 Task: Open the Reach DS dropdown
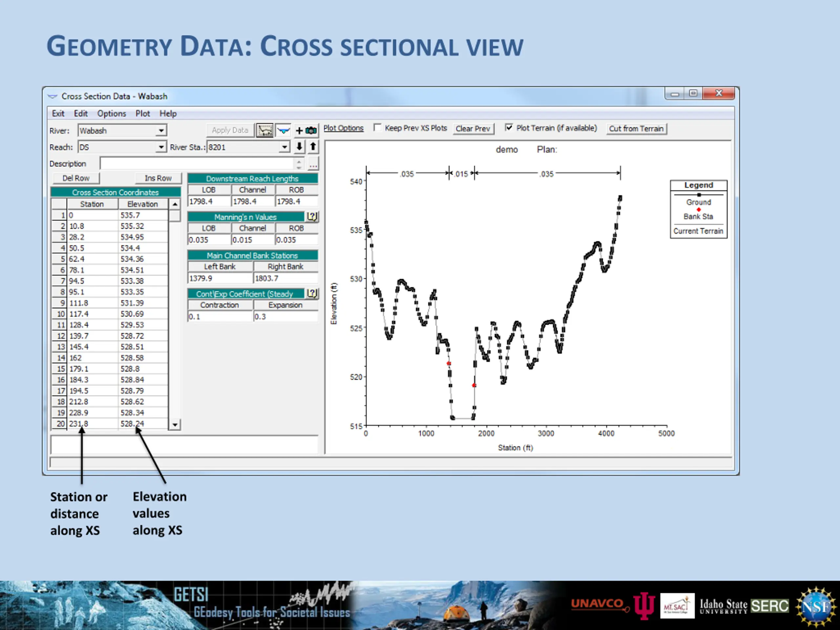tap(161, 147)
